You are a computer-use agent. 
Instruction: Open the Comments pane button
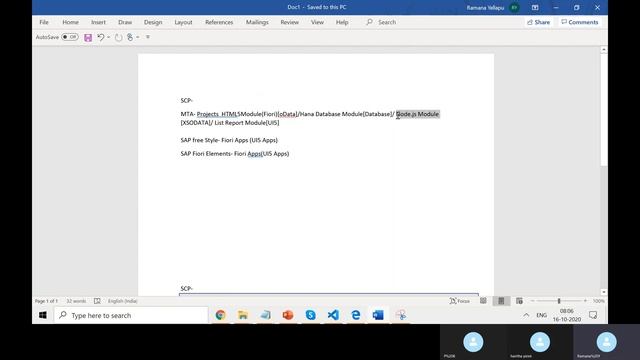(x=580, y=22)
